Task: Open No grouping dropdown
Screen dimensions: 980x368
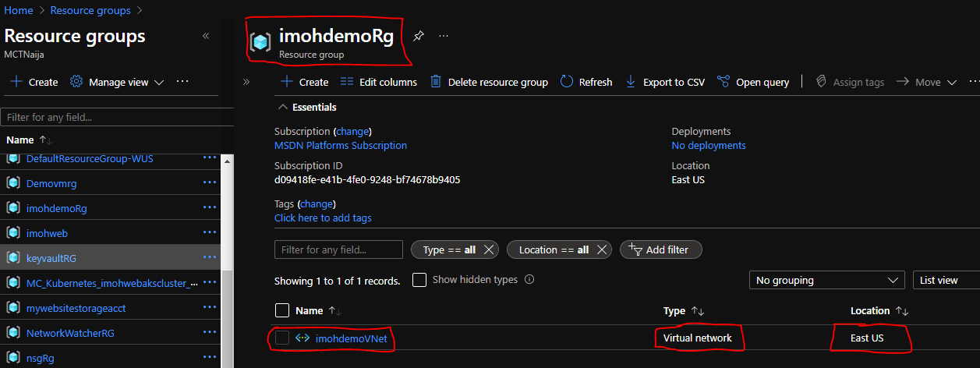Action: click(x=826, y=280)
